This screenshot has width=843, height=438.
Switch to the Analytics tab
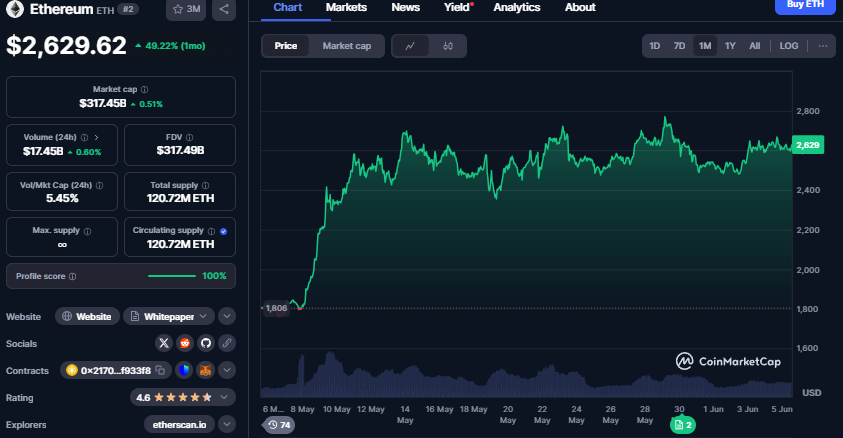[x=517, y=8]
